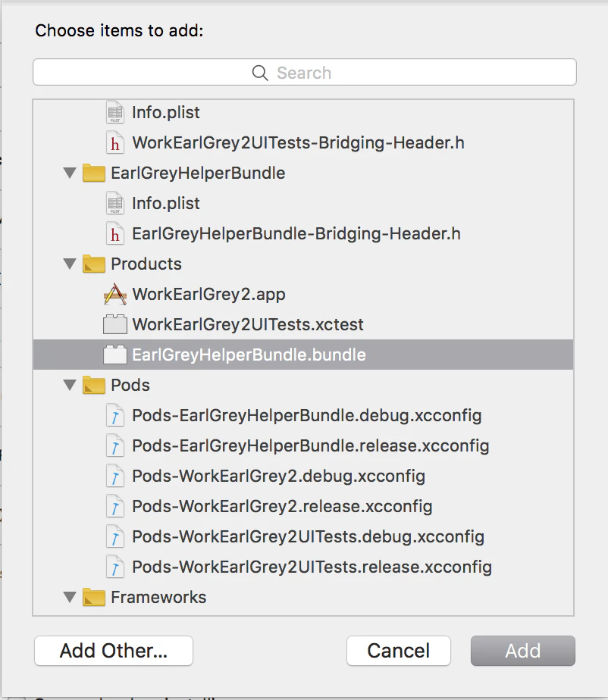The height and width of the screenshot is (700, 608).
Task: Click the EarlGreyHelperBundle folder icon
Action: point(94,173)
